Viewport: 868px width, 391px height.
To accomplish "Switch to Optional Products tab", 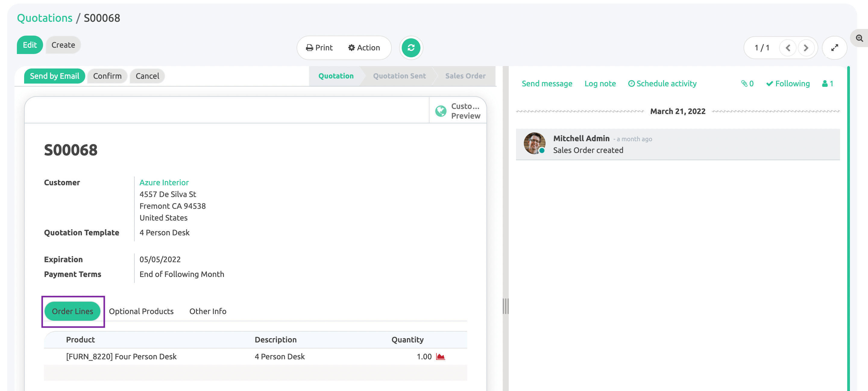I will 141,311.
